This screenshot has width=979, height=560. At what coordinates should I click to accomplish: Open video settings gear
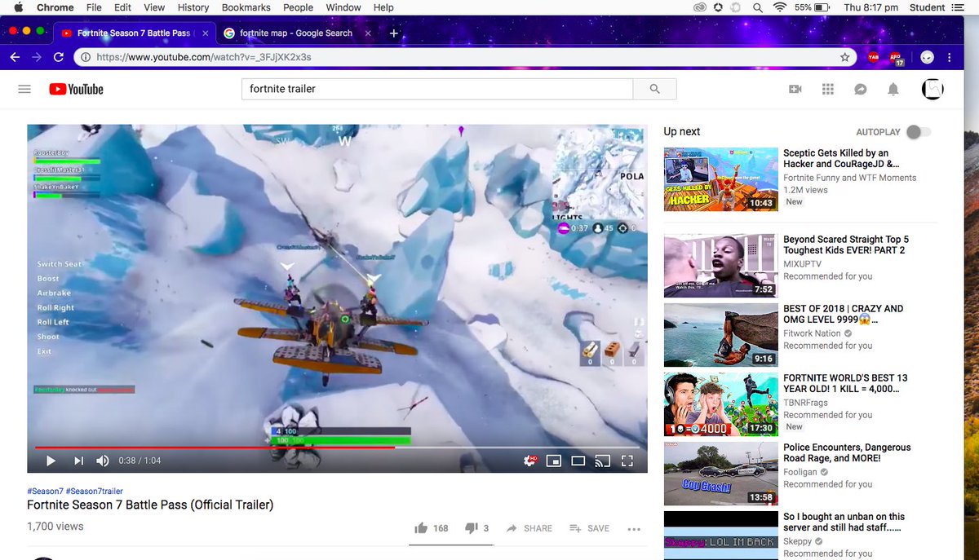click(529, 461)
